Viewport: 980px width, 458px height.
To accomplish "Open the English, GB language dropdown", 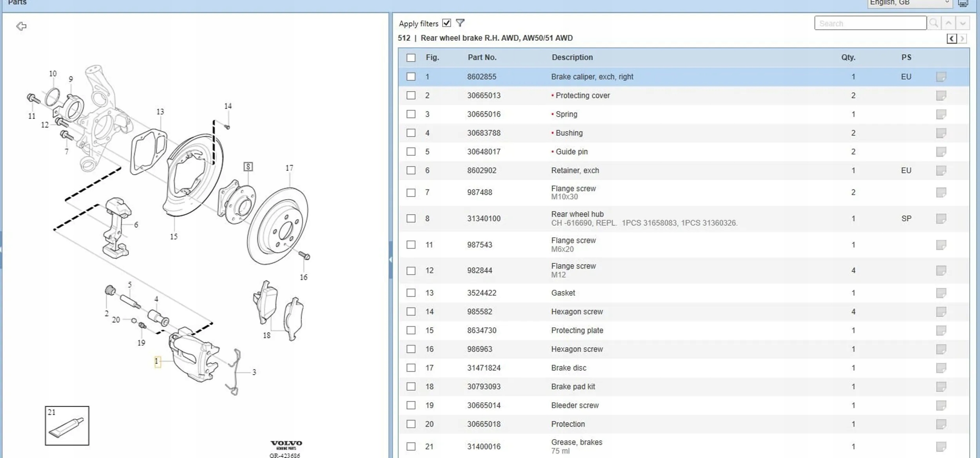I will tap(909, 3).
